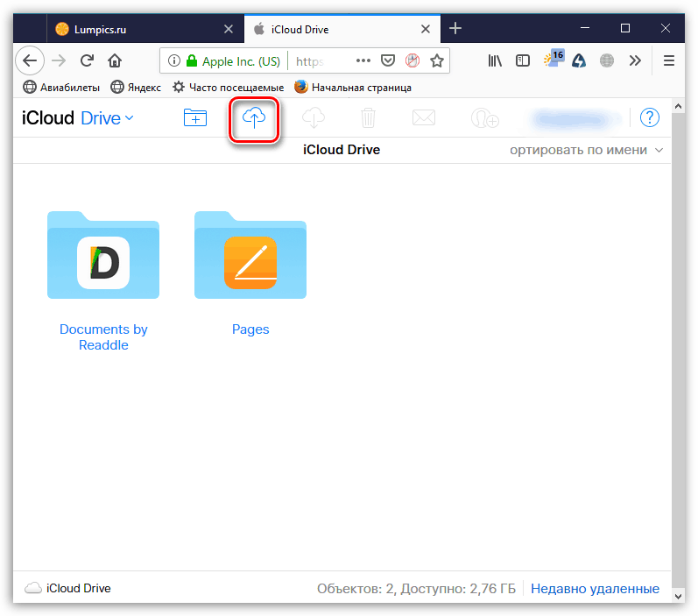This screenshot has width=698, height=616.
Task: Open a new browser tab
Action: click(x=455, y=29)
